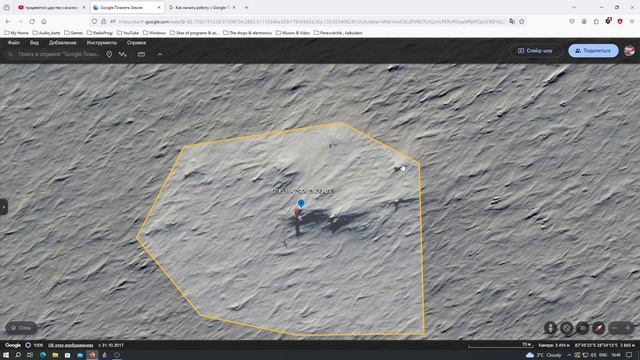640x360 pixels.
Task: Open the Windows Start menu
Action: (6, 355)
